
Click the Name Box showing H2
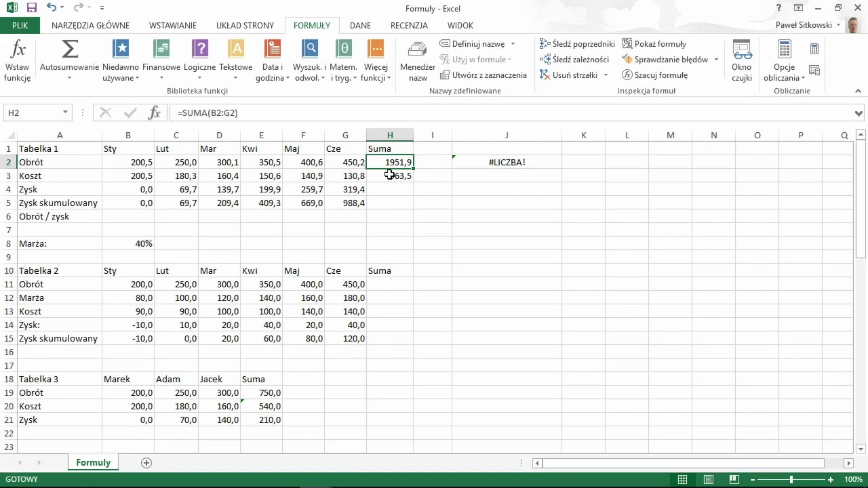pyautogui.click(x=32, y=113)
